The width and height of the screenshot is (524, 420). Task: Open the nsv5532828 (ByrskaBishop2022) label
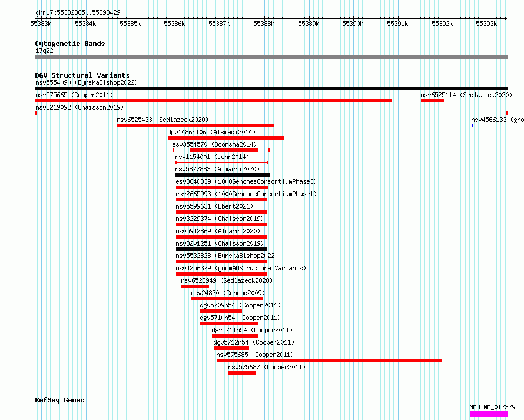227,256
